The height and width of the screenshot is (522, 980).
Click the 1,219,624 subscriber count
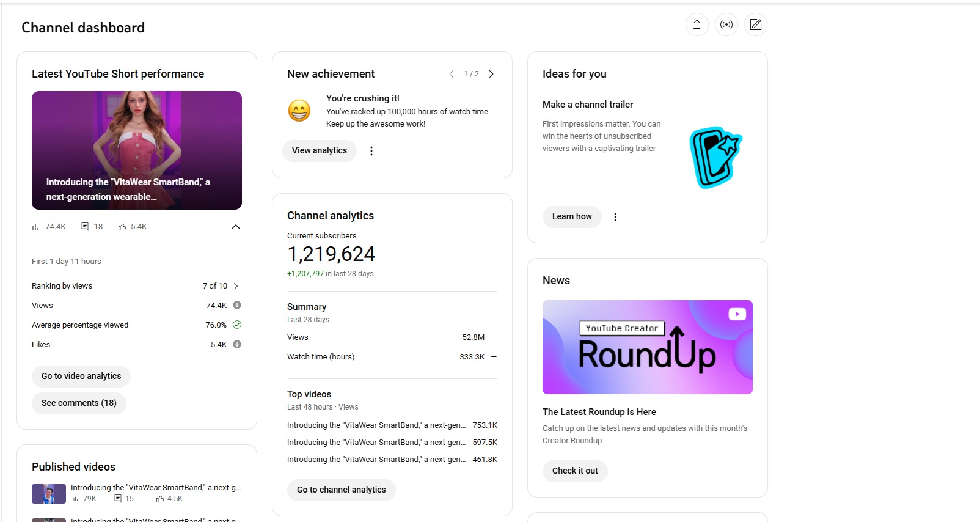pos(331,254)
